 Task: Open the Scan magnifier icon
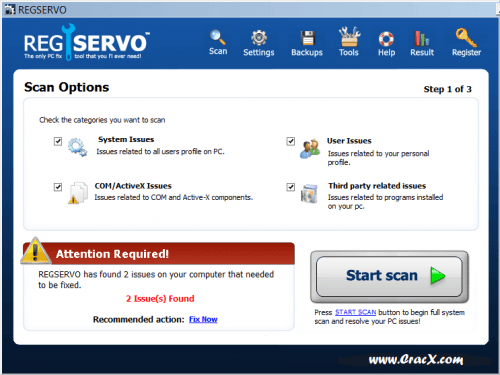218,37
